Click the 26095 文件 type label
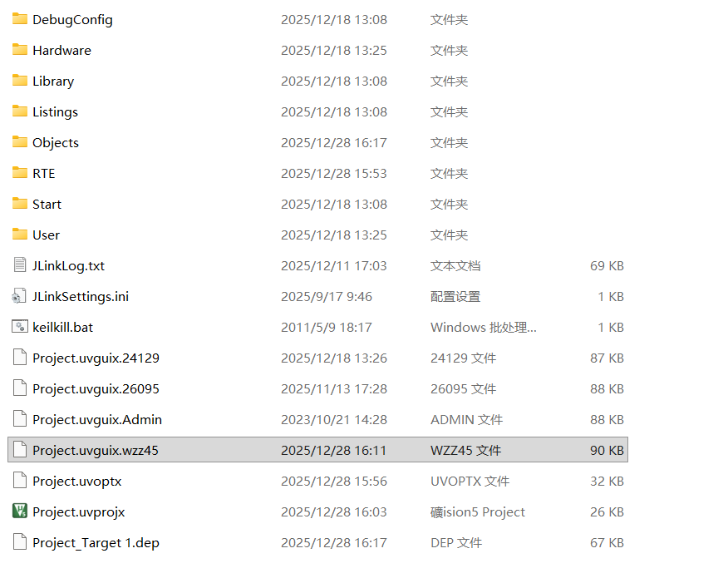 click(464, 389)
